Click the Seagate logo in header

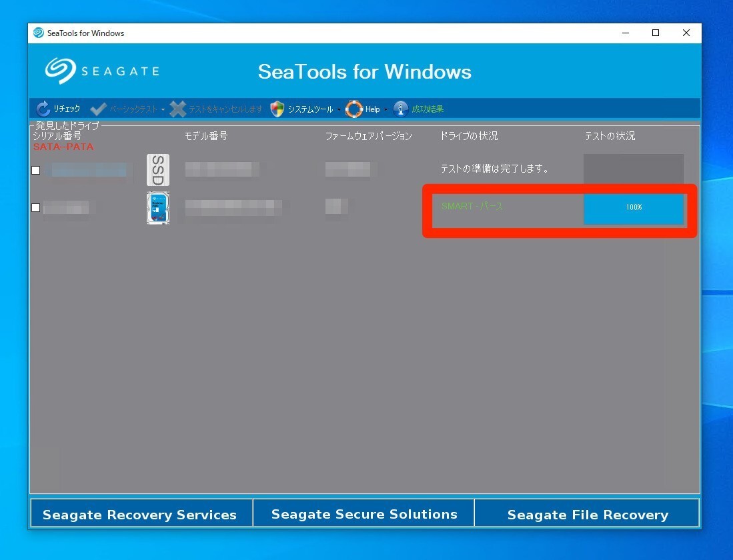coord(102,71)
